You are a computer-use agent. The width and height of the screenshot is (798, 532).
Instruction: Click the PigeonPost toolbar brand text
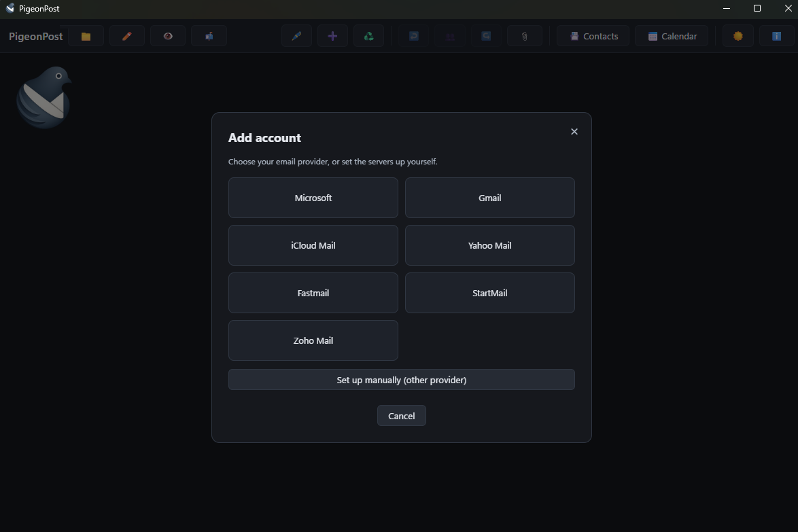pos(35,37)
